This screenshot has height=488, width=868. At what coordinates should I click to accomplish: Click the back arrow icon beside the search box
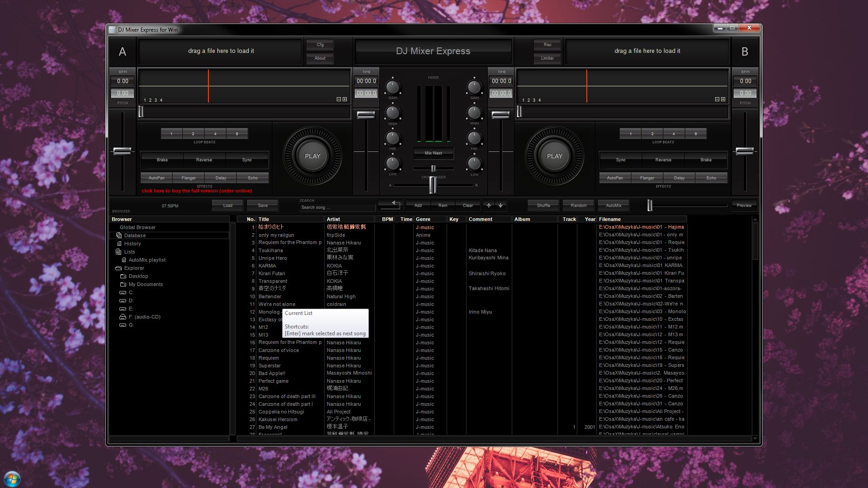pyautogui.click(x=390, y=206)
